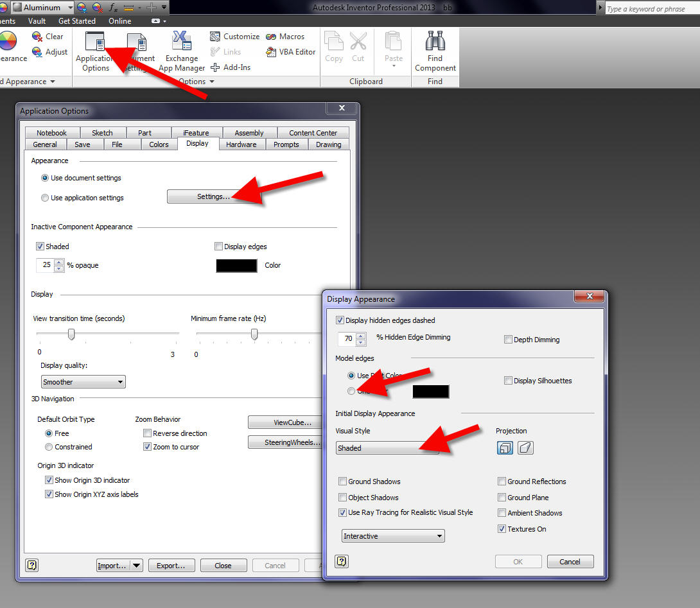The height and width of the screenshot is (608, 700).
Task: Open the Add-Ins manager
Action: (x=231, y=67)
